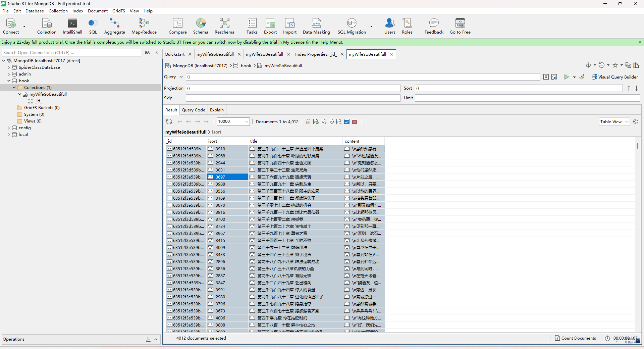Focus the Search Open Connections field
The height and width of the screenshot is (349, 644).
coord(72,52)
